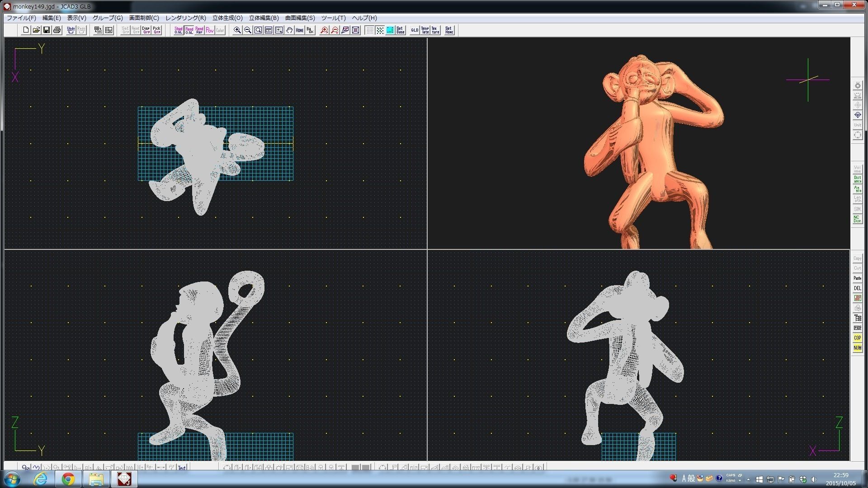Save the model with the floppy disk icon

coord(47,30)
